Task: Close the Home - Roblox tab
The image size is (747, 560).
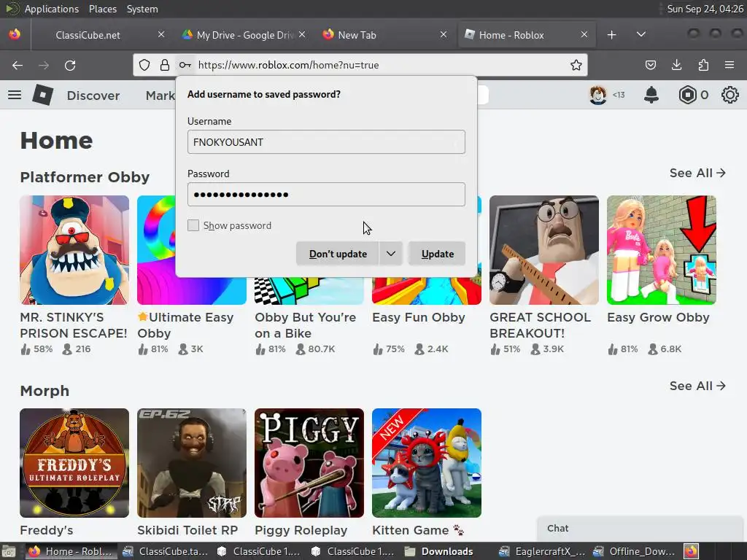Action: [x=584, y=34]
